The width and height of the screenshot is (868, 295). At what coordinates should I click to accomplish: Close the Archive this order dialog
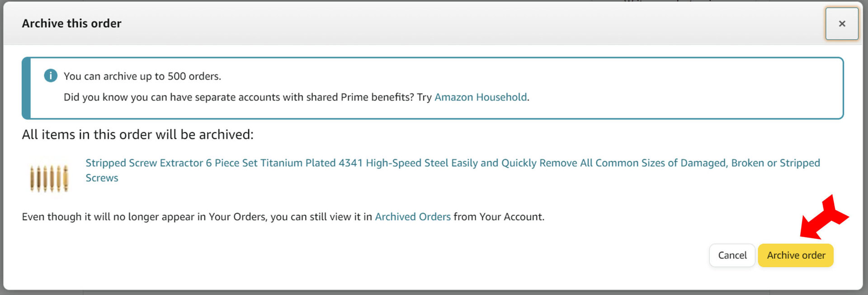point(841,24)
